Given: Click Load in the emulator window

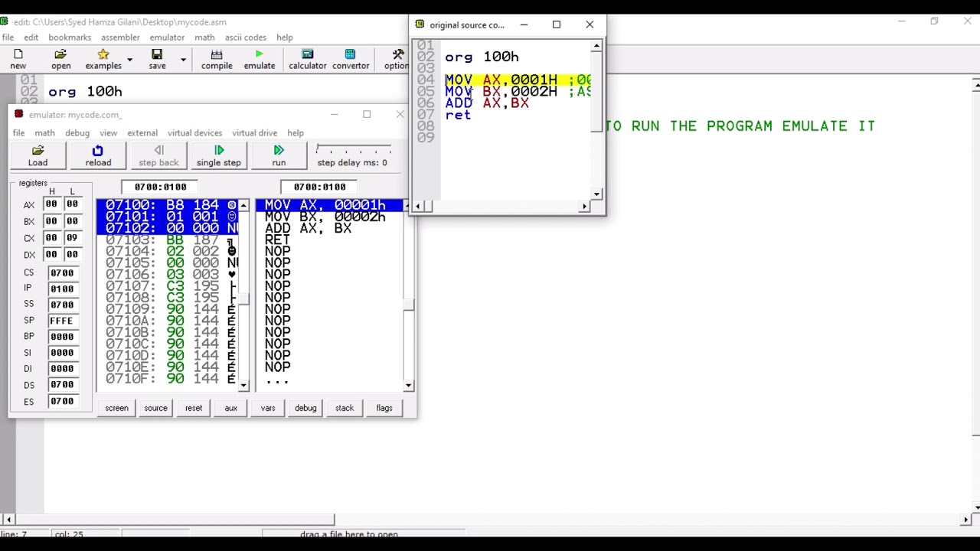Looking at the screenshot, I should pos(38,155).
